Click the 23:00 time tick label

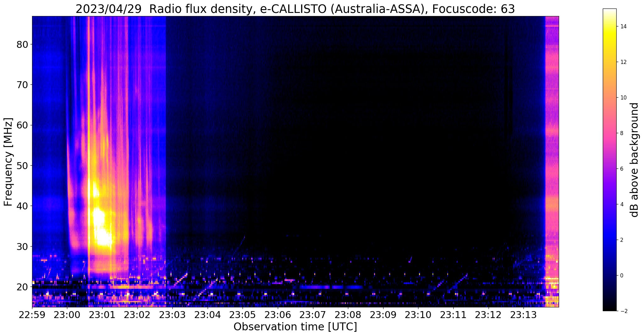(67, 315)
